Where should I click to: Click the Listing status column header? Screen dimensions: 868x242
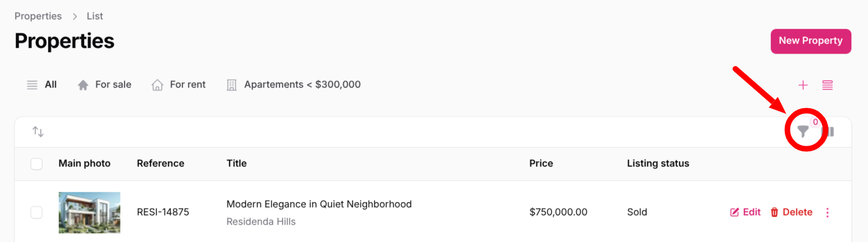657,164
